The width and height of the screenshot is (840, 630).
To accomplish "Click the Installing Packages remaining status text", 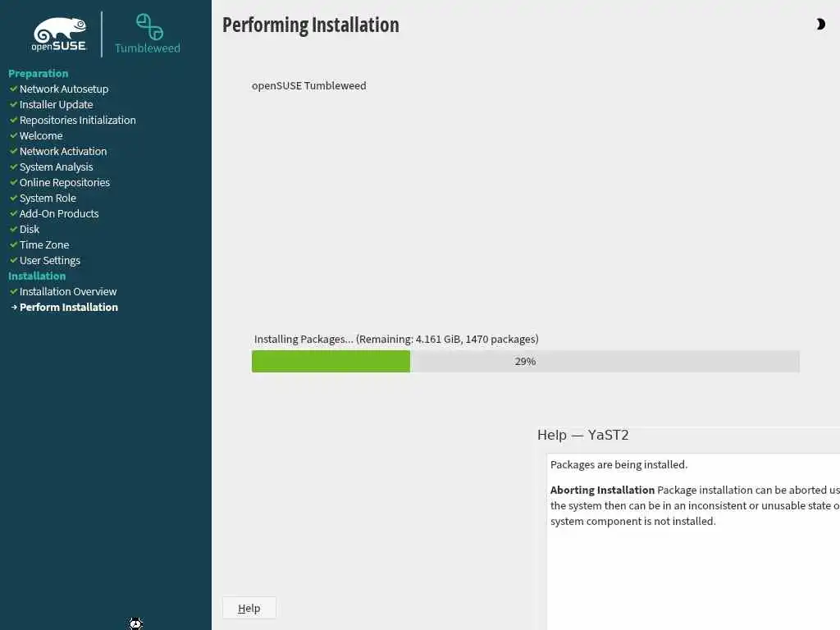I will 396,339.
